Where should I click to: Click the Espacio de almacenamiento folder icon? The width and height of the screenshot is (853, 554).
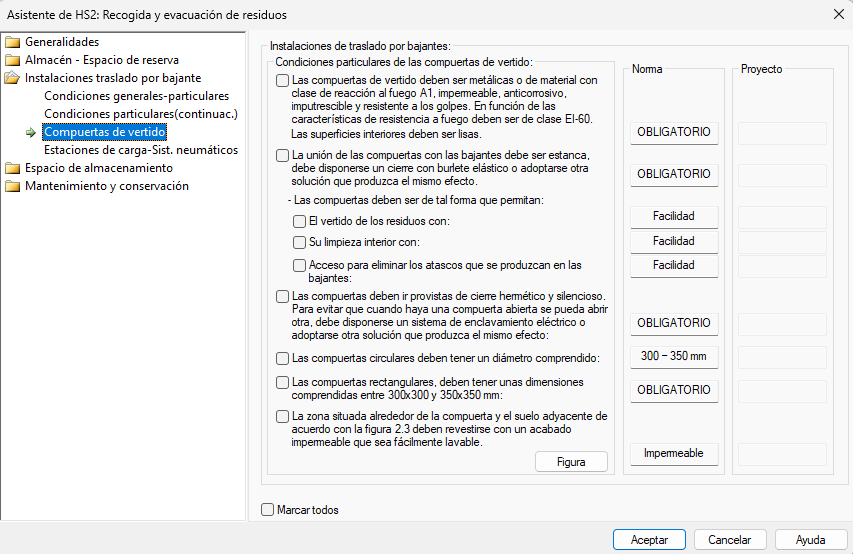pos(13,168)
